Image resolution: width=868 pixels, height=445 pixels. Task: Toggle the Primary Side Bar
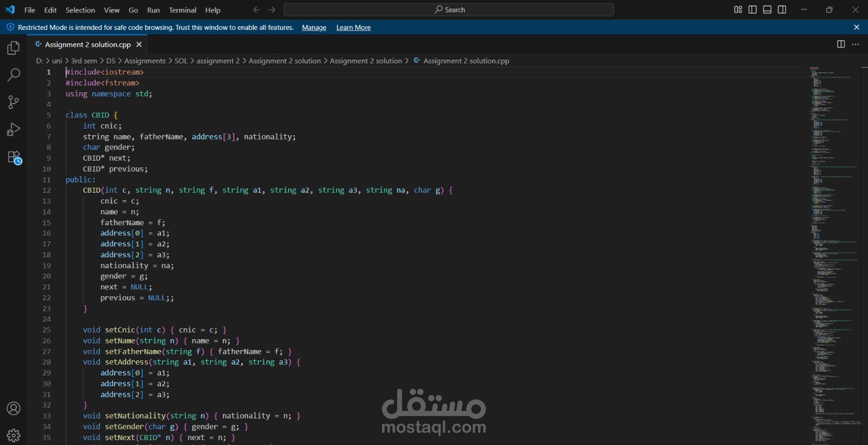[x=752, y=10]
